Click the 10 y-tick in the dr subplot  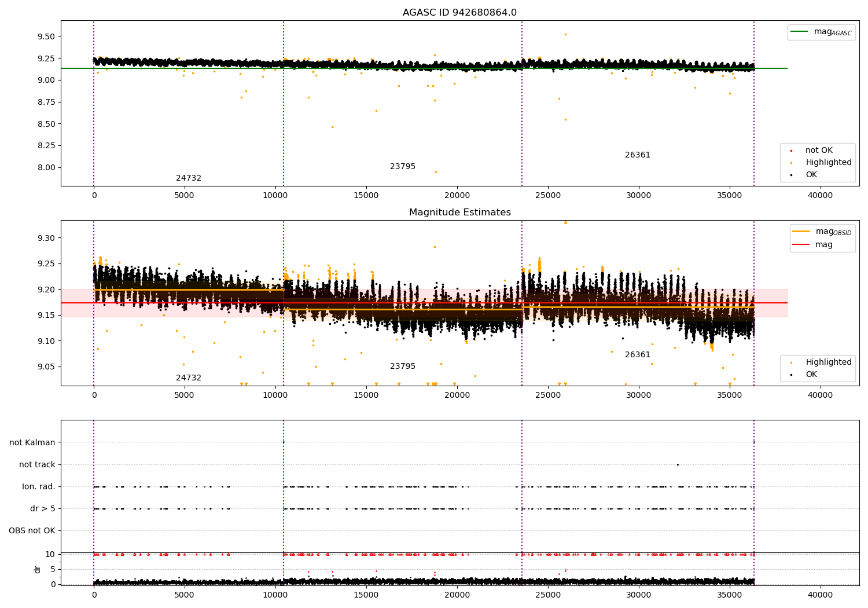click(x=50, y=554)
